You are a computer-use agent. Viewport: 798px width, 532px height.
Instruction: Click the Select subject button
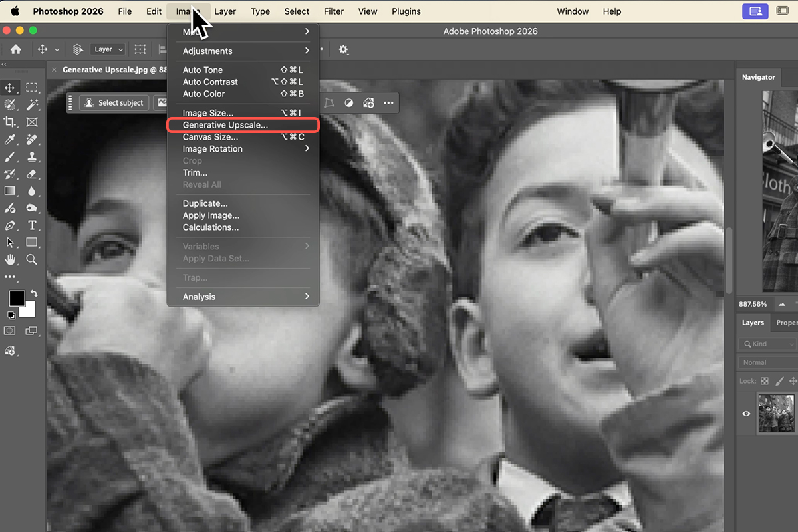click(114, 103)
